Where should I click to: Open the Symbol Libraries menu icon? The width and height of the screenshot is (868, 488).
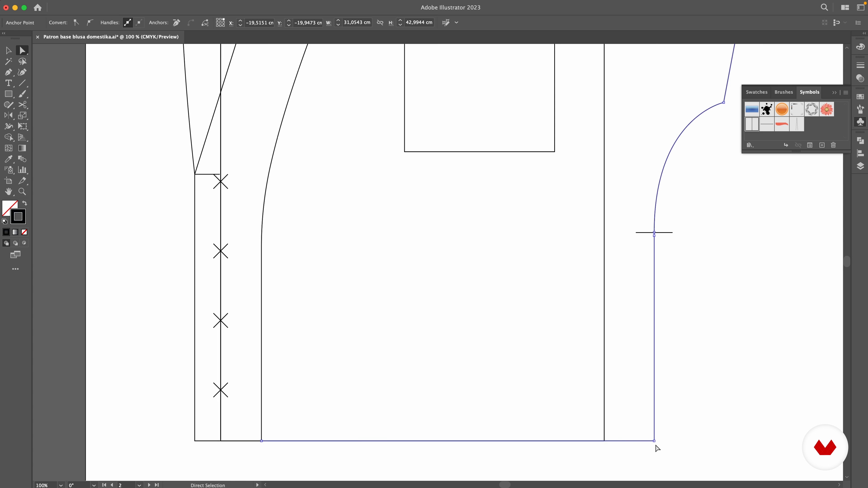click(x=750, y=145)
